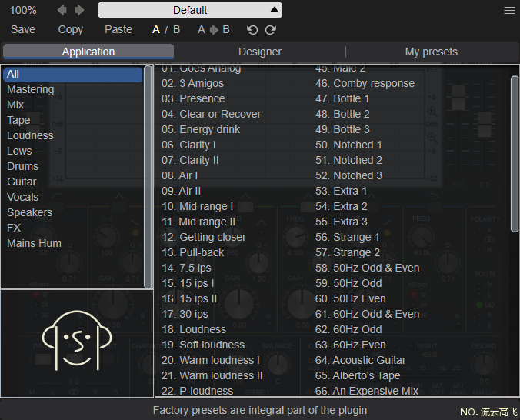The image size is (520, 420).
Task: Load preset 06. Clarity I
Action: click(188, 145)
